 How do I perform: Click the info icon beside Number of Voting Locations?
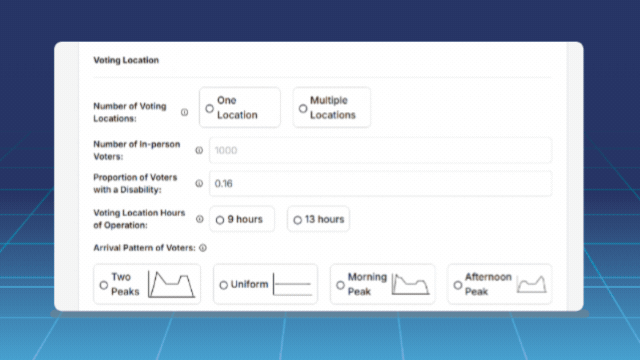pyautogui.click(x=184, y=112)
